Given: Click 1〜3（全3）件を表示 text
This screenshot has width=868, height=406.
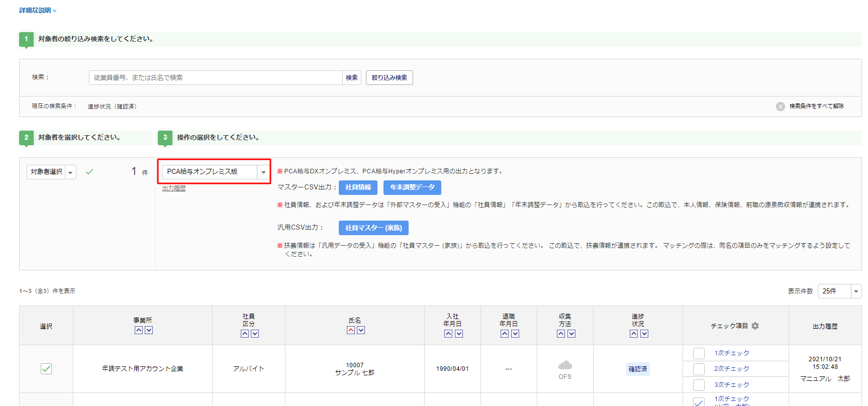Looking at the screenshot, I should [x=47, y=291].
